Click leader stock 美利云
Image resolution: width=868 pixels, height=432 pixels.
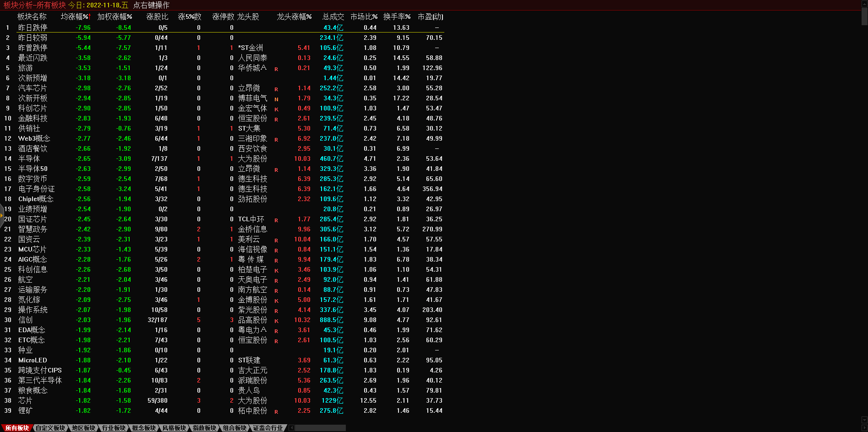249,239
